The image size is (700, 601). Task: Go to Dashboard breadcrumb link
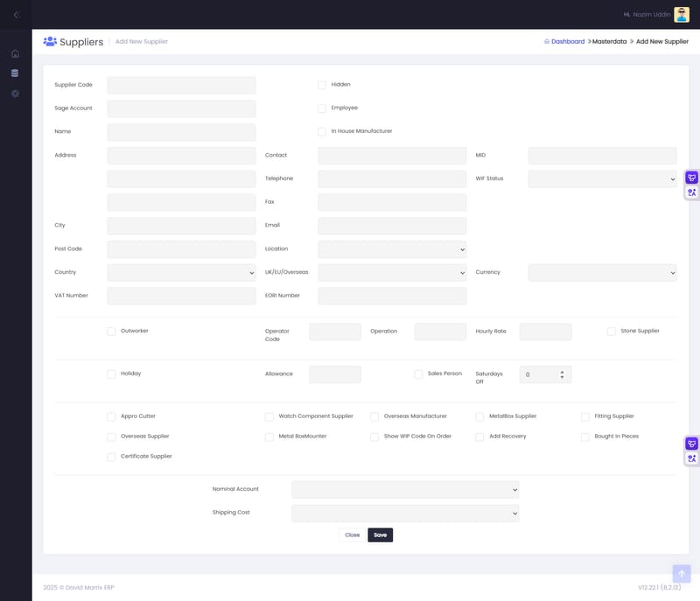(x=567, y=42)
